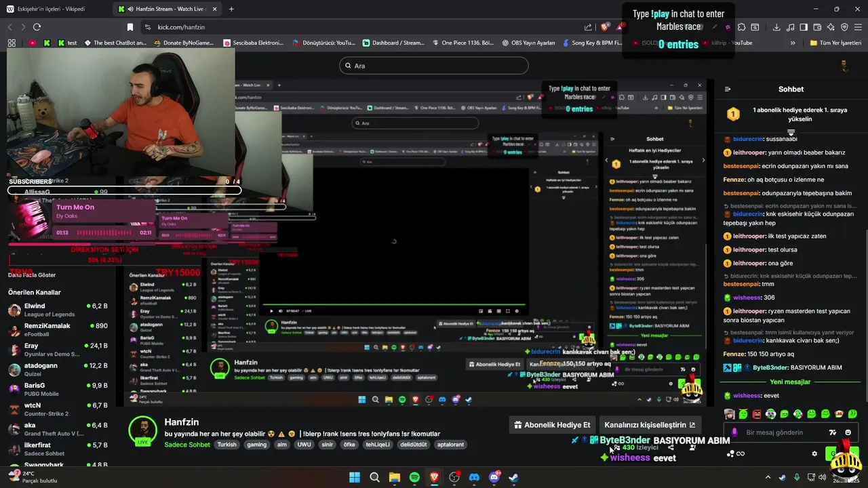Open the ilkerfirat recommended channel
868x488 pixels.
(58, 449)
